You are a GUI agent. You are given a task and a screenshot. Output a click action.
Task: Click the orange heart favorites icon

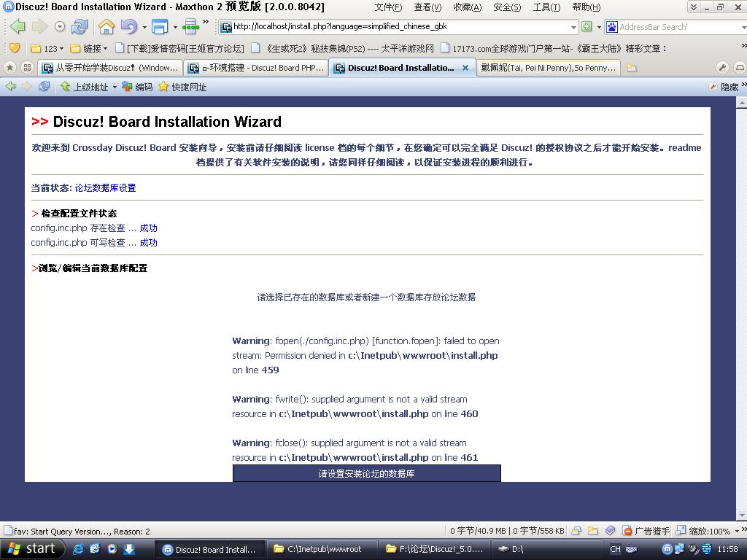tap(15, 48)
